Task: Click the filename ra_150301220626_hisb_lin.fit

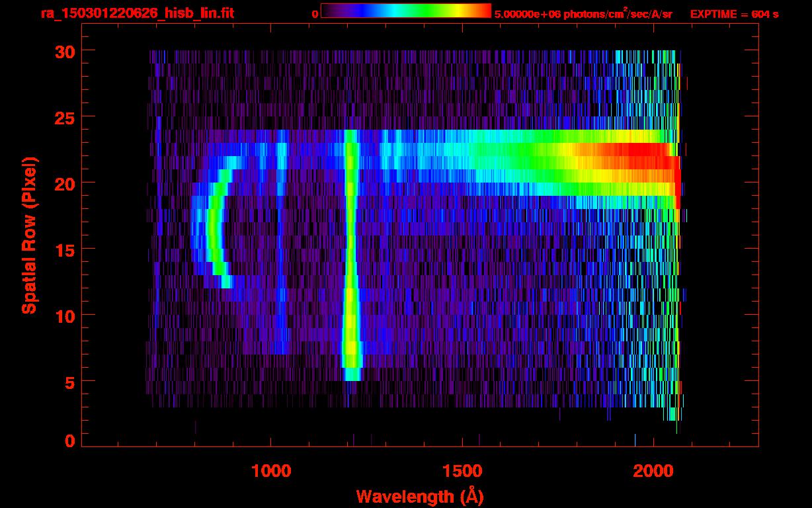Action: [137, 13]
